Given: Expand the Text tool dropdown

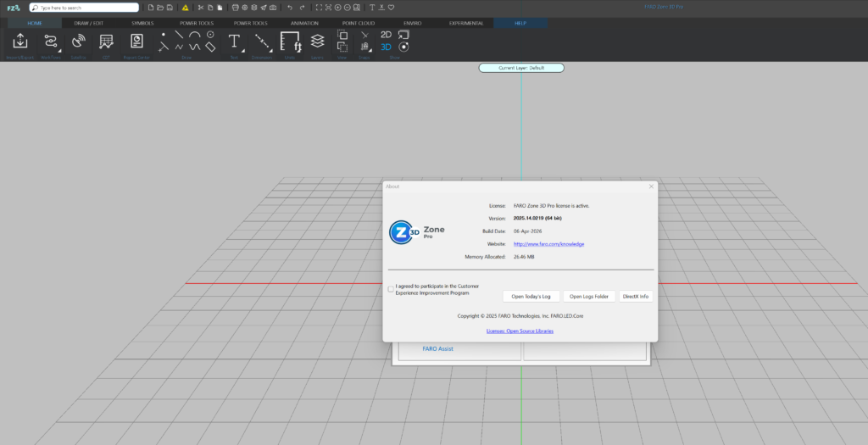Looking at the screenshot, I should tap(243, 51).
